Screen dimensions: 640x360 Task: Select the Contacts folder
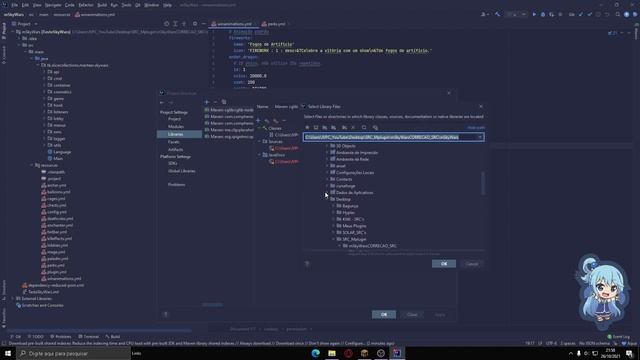point(344,179)
